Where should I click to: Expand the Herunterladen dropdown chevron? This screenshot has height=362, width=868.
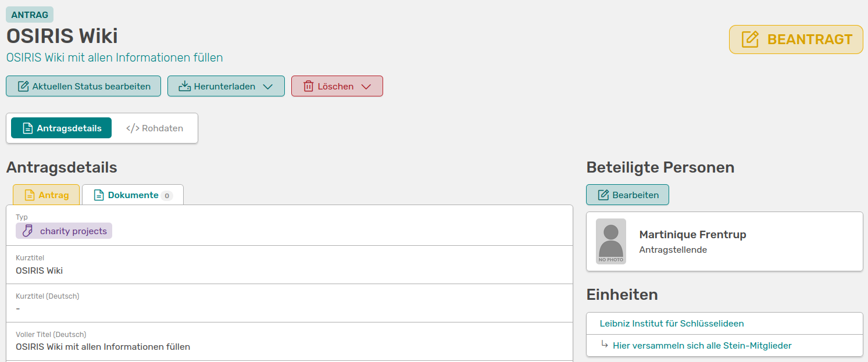[267, 87]
